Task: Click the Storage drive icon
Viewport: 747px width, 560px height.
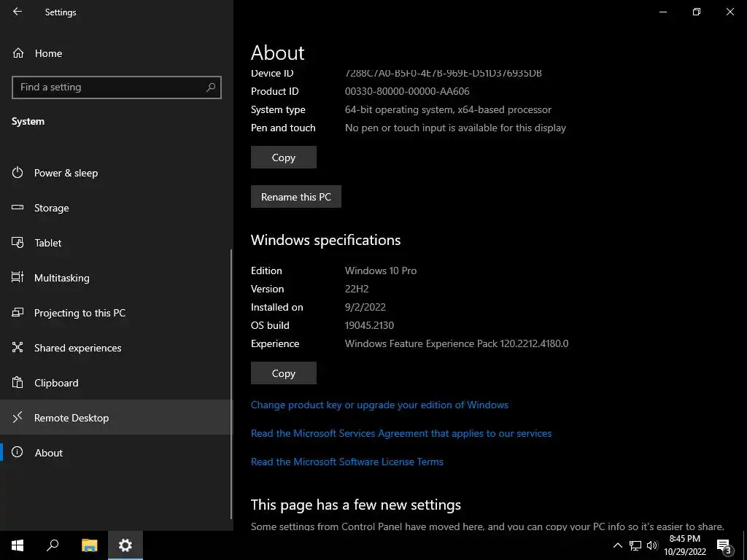Action: (18, 208)
